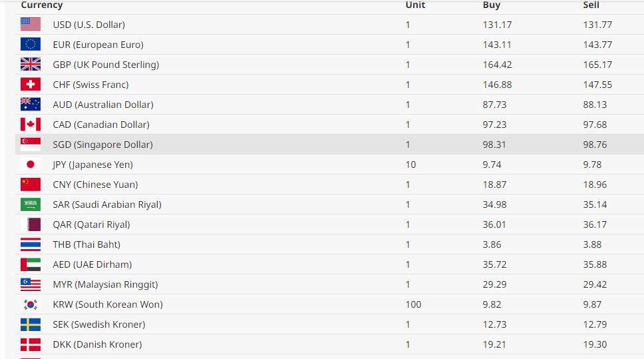Click the Canadian flag icon
This screenshot has width=644, height=359.
coord(31,125)
